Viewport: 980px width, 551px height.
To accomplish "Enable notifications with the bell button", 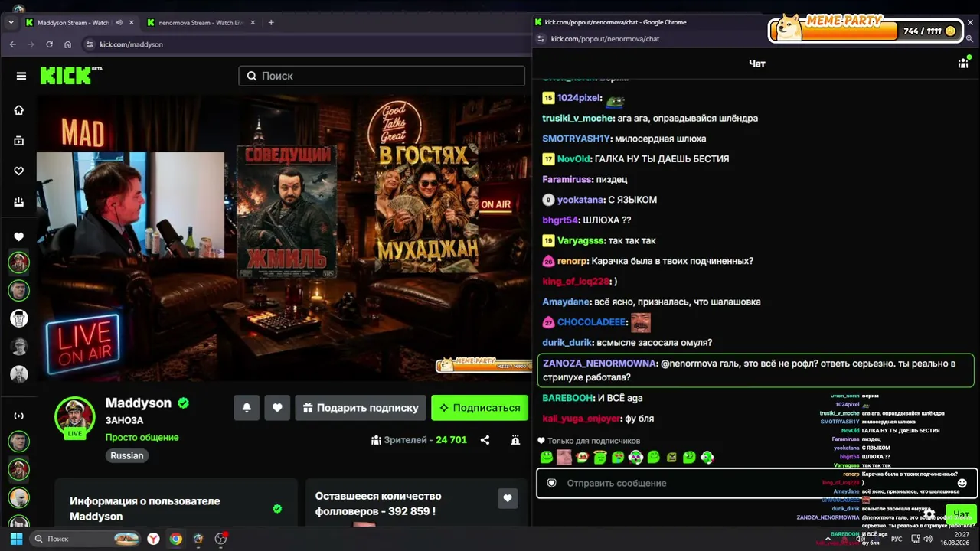I will point(247,408).
